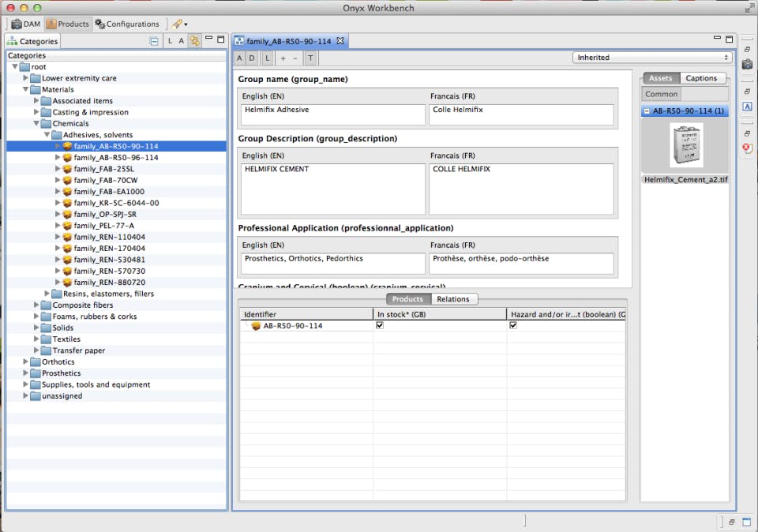Open the Inherited dropdown

tap(652, 58)
